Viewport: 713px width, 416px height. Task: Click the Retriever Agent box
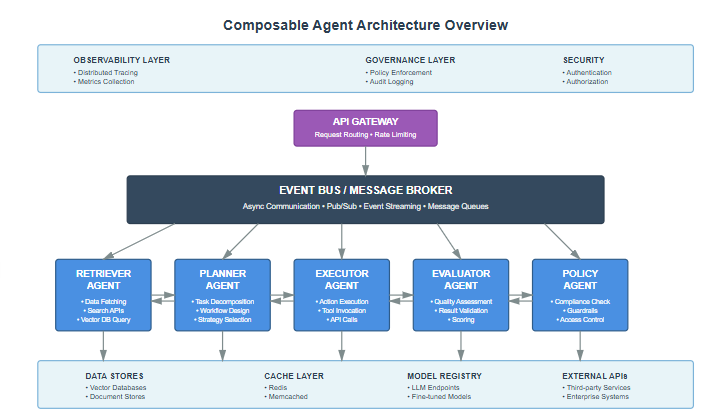103,294
